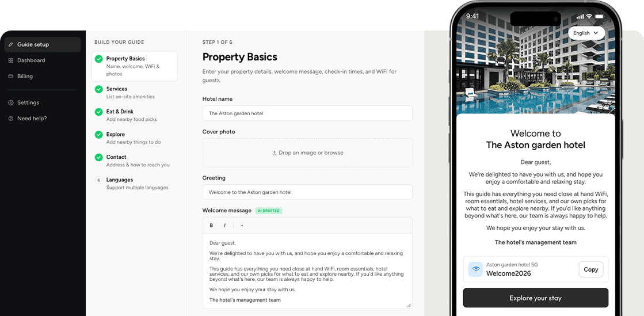Click the pencil icon beside Guide setup
Image resolution: width=644 pixels, height=316 pixels.
point(11,44)
